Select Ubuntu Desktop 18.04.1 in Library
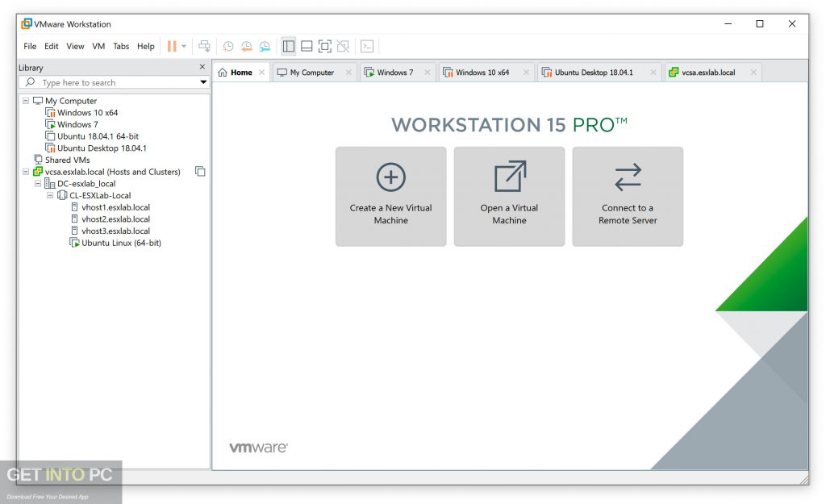Image resolution: width=826 pixels, height=504 pixels. click(x=102, y=148)
